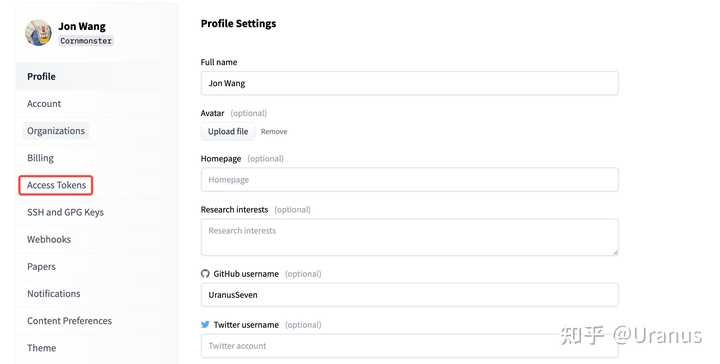Screen dimensions: 720x364
Task: Click the Research interests text area
Action: [410, 237]
